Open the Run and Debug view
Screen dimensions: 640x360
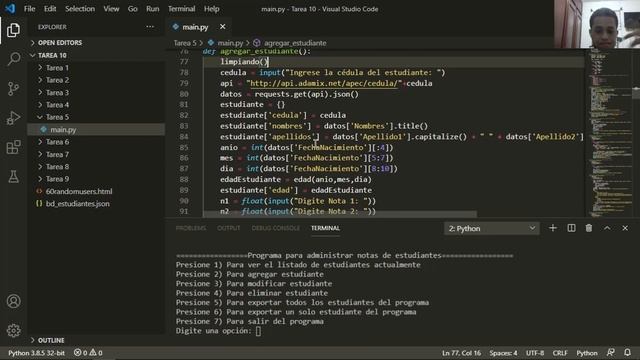(13, 118)
